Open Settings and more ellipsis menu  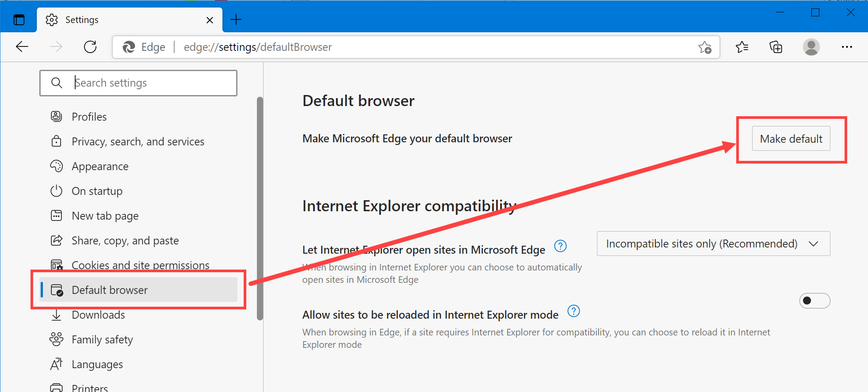[847, 47]
